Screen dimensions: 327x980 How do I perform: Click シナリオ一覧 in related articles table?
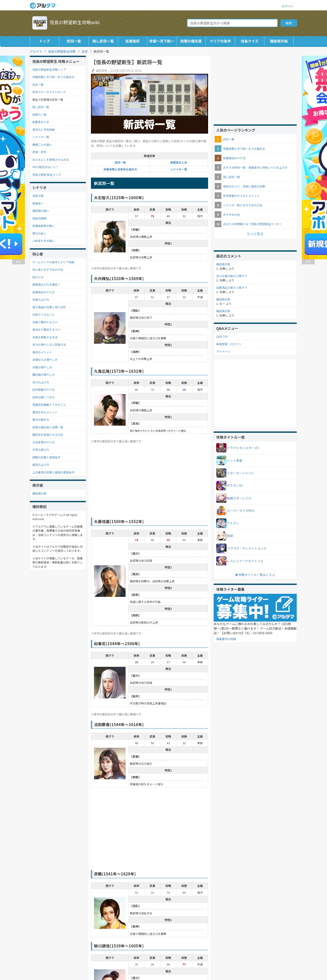[179, 169]
